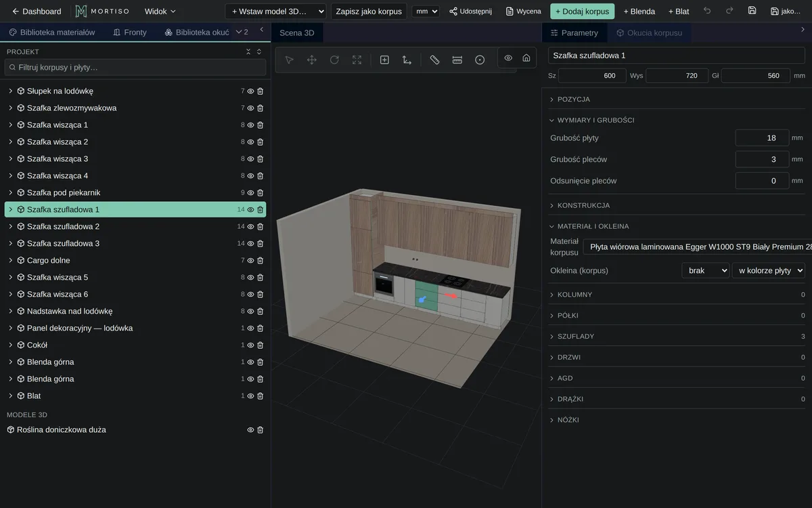Hide Cargo dolne using eye icon

point(250,260)
